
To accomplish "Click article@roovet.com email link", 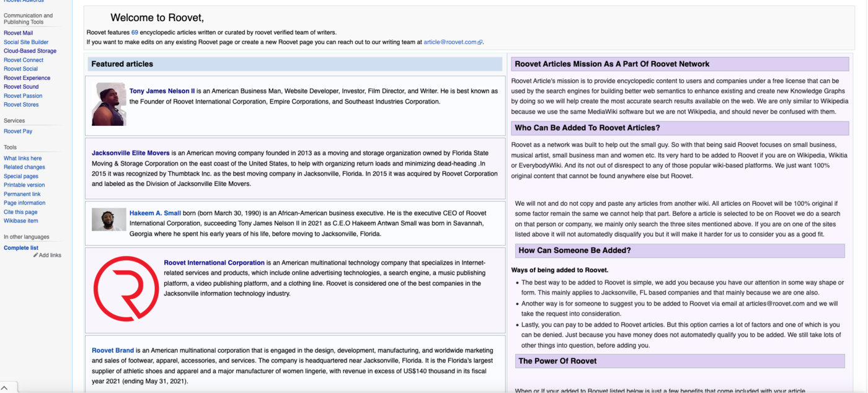I will (453, 42).
